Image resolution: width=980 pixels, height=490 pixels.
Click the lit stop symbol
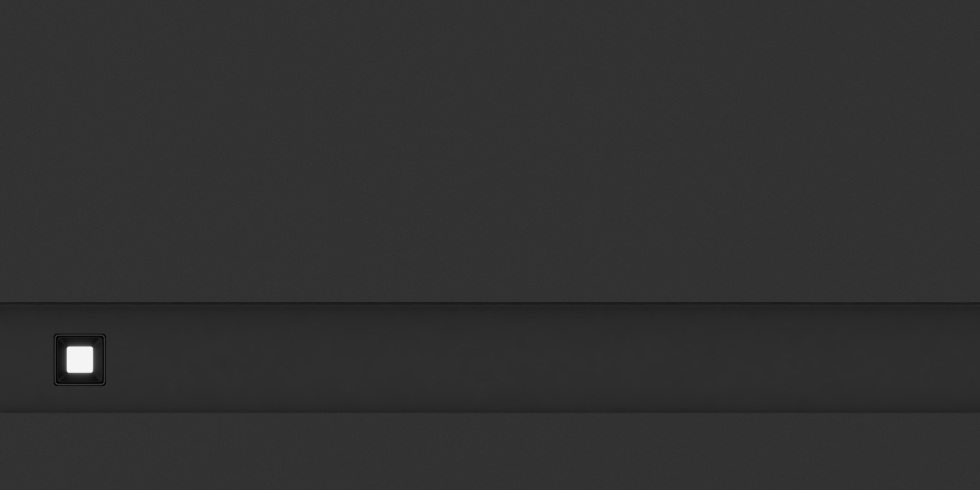pos(80,360)
